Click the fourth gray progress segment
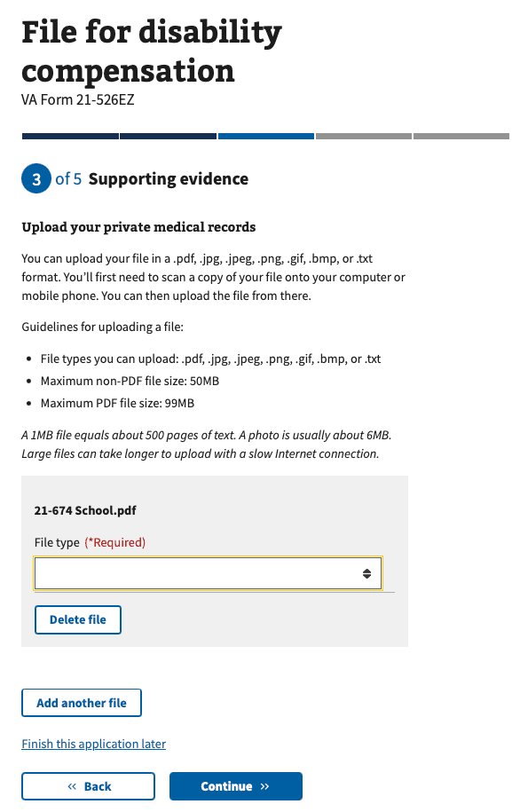 pos(363,136)
